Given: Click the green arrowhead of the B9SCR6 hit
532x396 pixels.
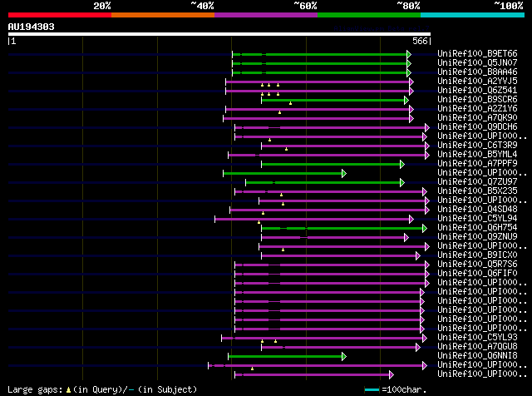Looking at the screenshot, I should 406,100.
